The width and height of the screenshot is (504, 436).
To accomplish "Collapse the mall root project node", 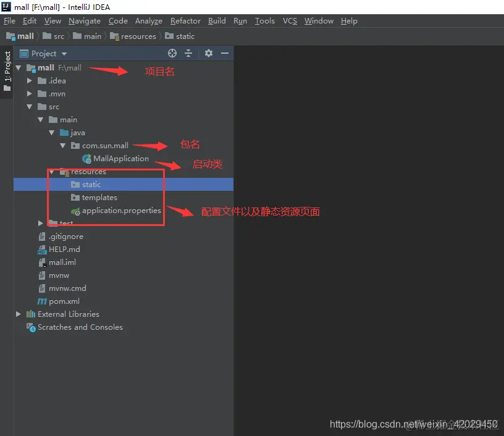I will click(19, 67).
